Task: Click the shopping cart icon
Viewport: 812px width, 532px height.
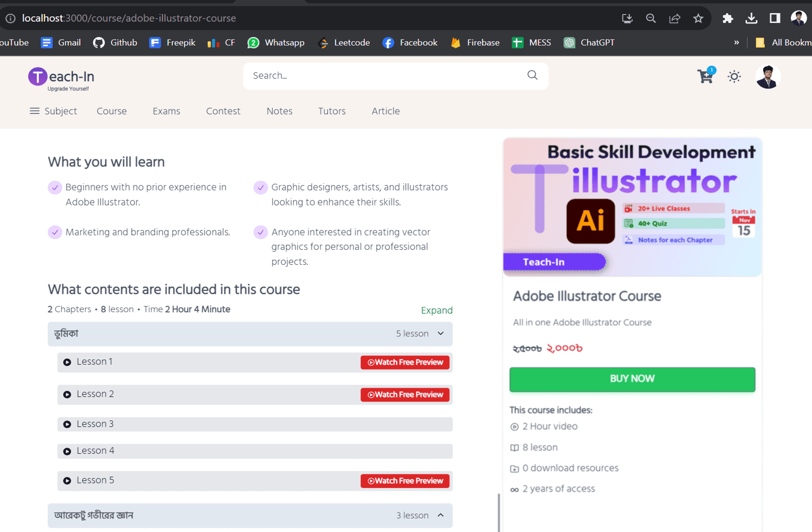Action: [x=705, y=76]
